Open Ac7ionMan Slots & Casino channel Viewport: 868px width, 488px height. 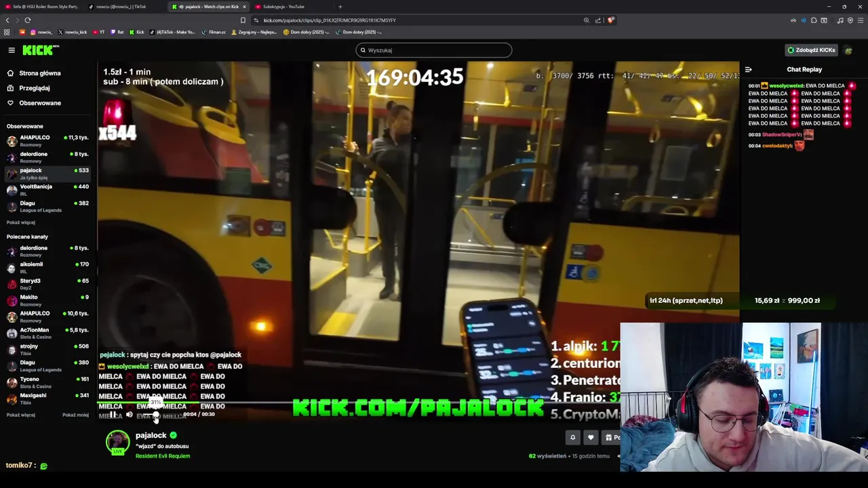click(x=47, y=333)
